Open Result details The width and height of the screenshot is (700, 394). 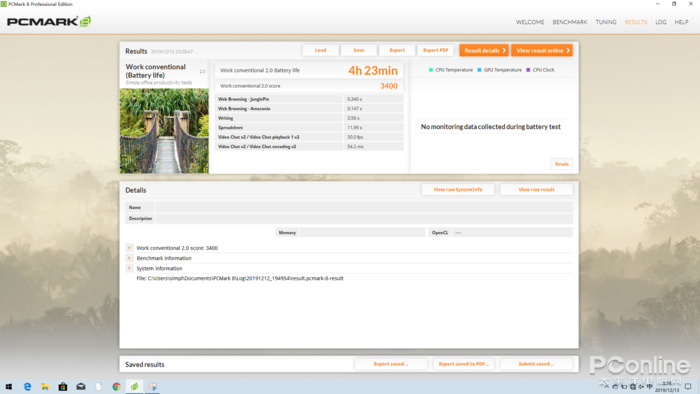(x=484, y=50)
